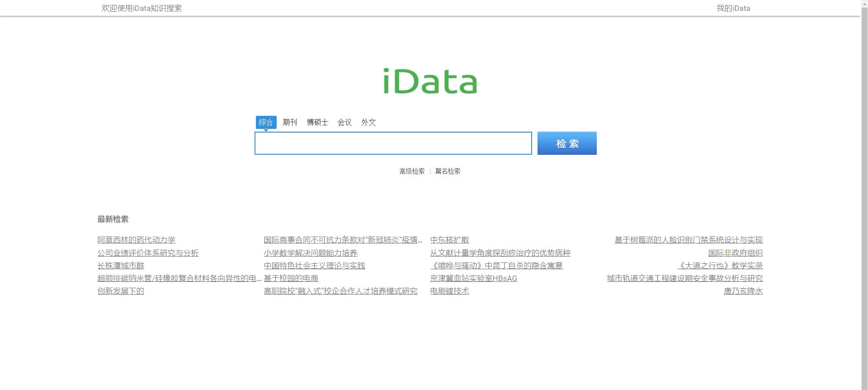Viewport: 868px width, 390px height.
Task: Open 篇名检索 title search
Action: [x=448, y=171]
